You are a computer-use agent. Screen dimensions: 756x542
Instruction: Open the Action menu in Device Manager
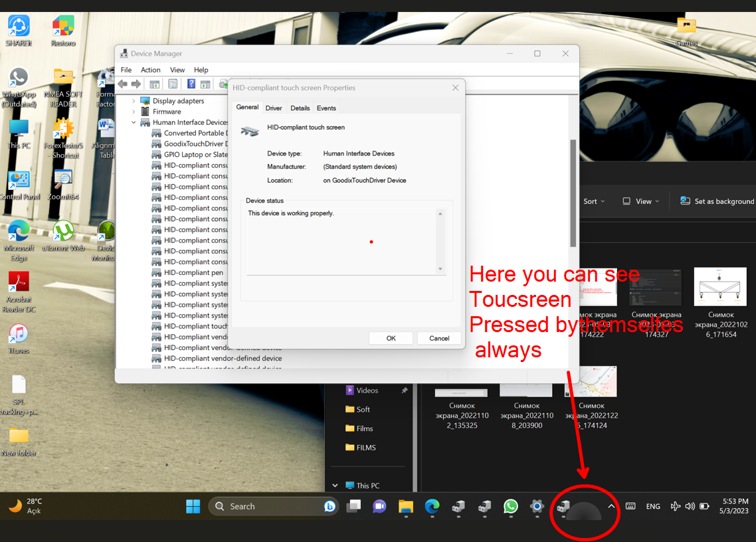pos(150,70)
